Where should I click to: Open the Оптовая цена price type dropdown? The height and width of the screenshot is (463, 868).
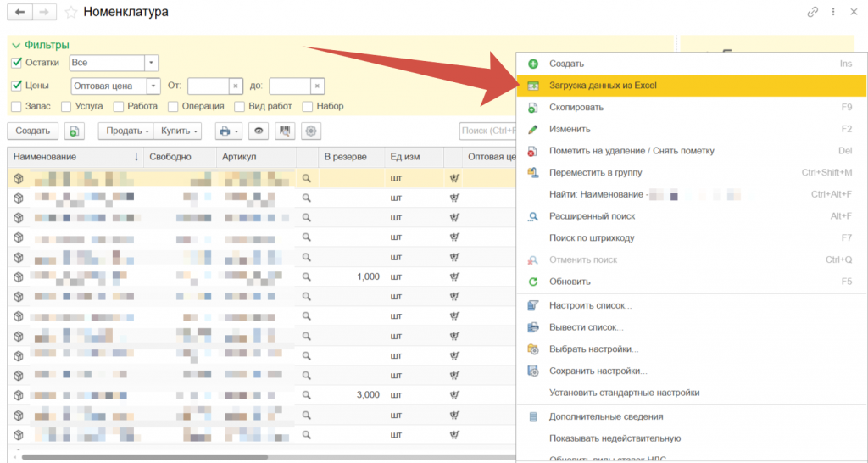153,86
